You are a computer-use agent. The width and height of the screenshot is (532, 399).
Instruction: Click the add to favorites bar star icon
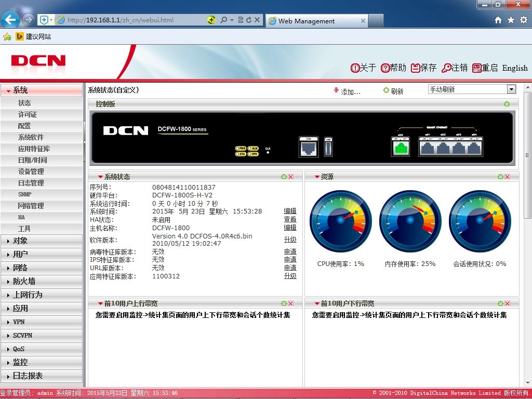[7, 36]
